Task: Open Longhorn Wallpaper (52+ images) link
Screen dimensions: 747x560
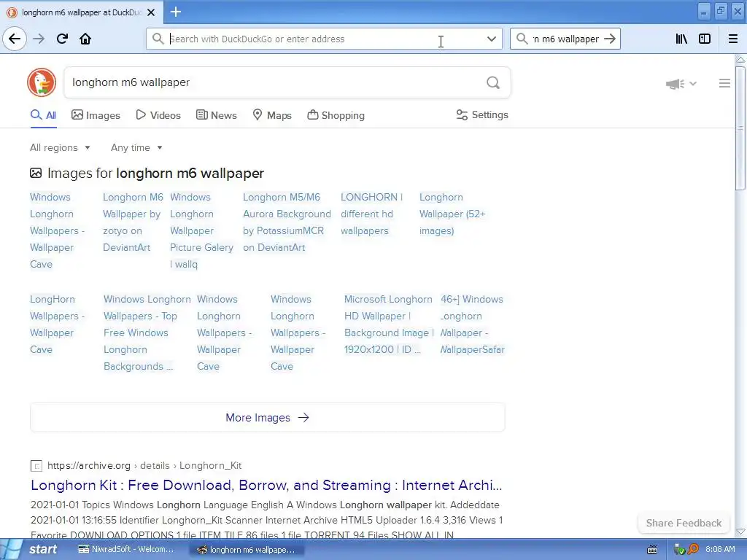Action: pos(452,214)
